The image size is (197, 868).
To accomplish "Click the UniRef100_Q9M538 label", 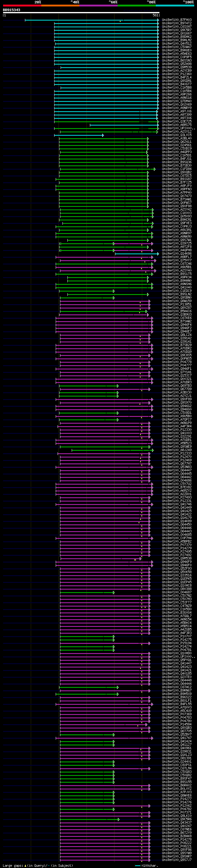I will pyautogui.click(x=176, y=559).
